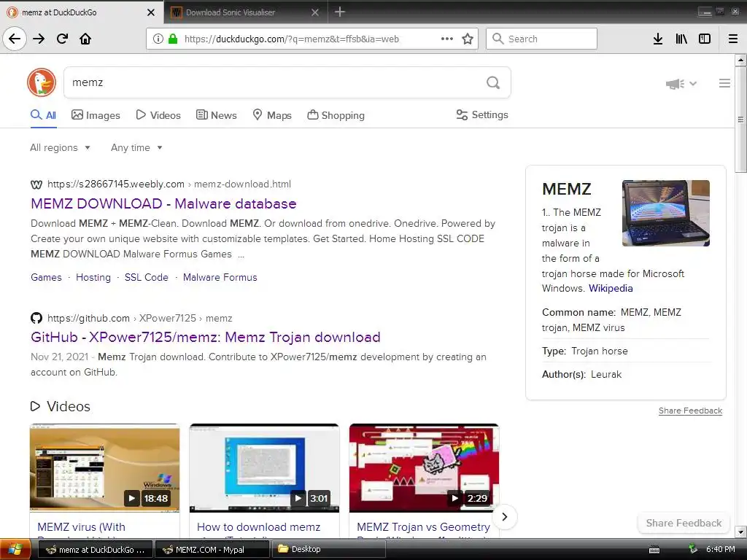747x560 pixels.
Task: Open the Games sitelink
Action: click(x=46, y=277)
